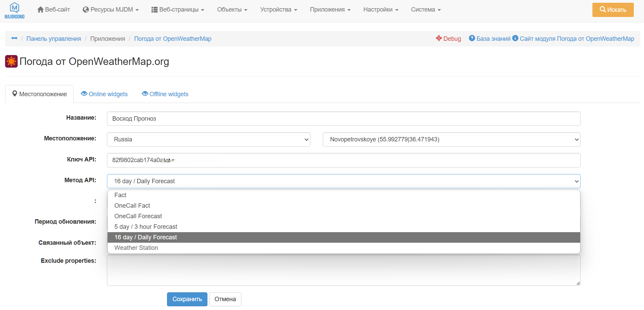Expand the Novopetrovskoye city dropdown
This screenshot has width=644, height=310.
click(x=451, y=140)
